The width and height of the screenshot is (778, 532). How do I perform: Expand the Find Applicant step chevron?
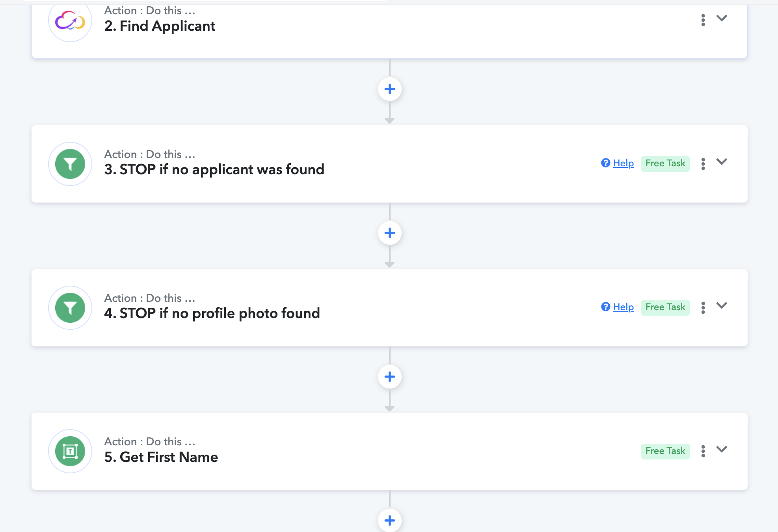tap(722, 18)
